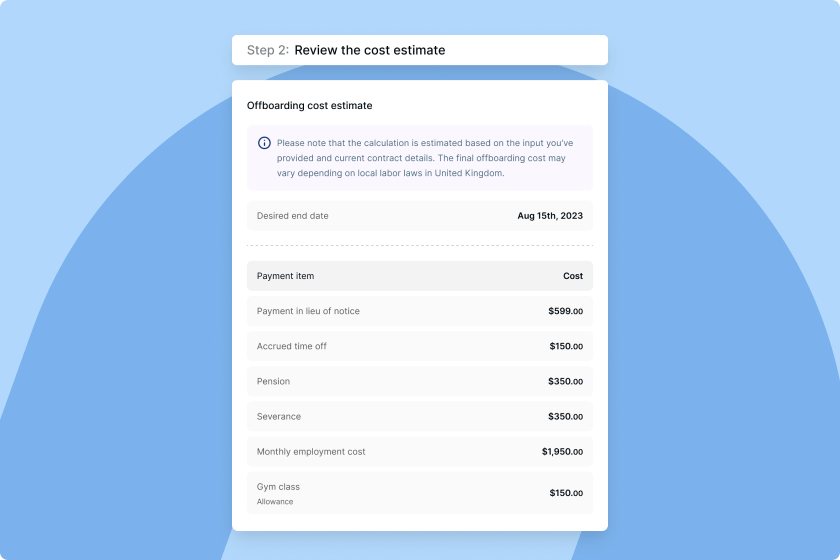
Task: Click the Pension $350.00 amount
Action: tap(565, 381)
